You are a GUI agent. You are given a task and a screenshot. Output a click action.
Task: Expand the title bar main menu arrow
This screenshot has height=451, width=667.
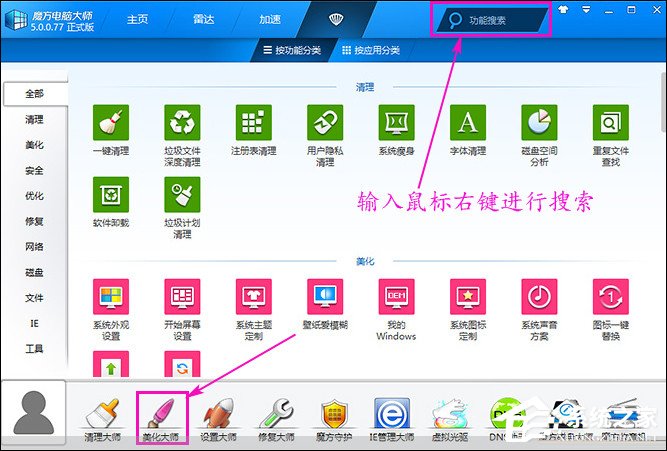point(586,10)
